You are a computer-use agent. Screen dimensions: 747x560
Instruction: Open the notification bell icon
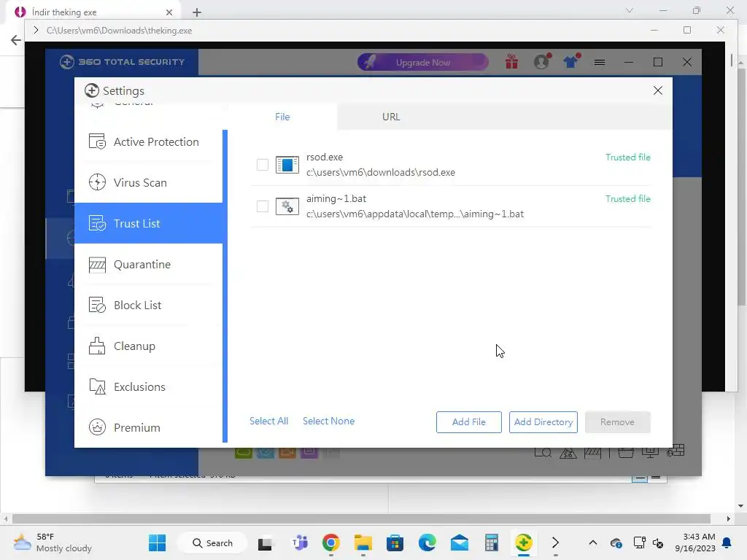(727, 542)
